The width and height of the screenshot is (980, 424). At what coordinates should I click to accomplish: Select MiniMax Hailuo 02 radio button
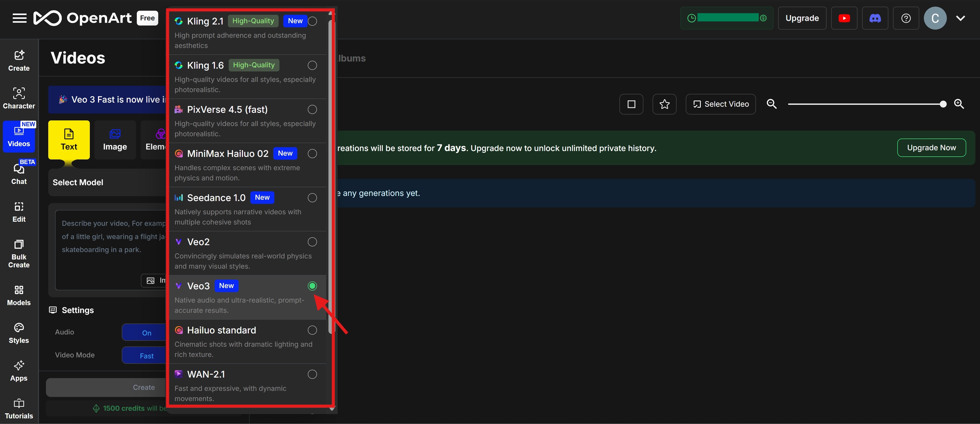(x=312, y=153)
